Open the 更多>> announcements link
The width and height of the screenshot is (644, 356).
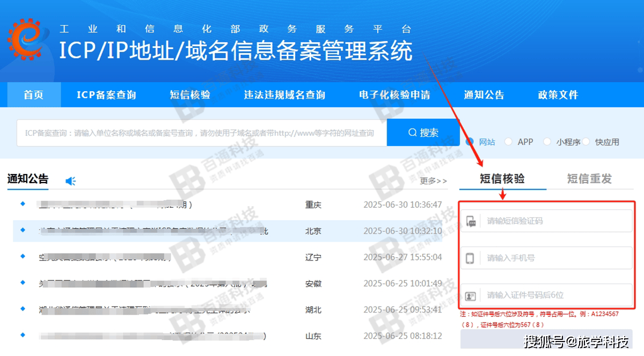(x=433, y=181)
